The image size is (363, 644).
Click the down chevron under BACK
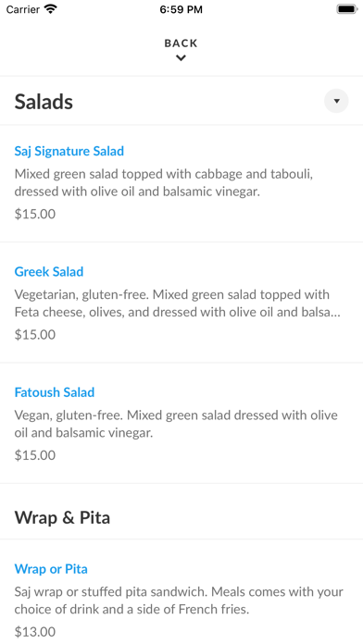[x=181, y=58]
